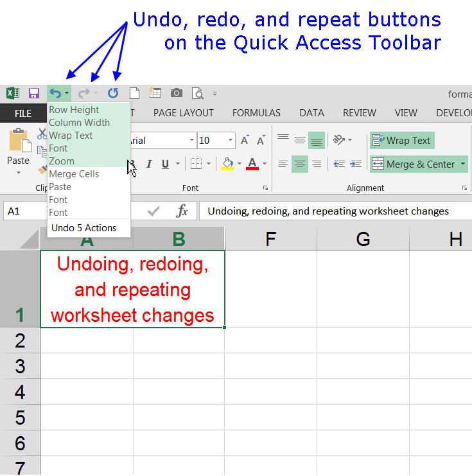
Task: Switch to the PAGE LAYOUT tab
Action: pyautogui.click(x=183, y=113)
